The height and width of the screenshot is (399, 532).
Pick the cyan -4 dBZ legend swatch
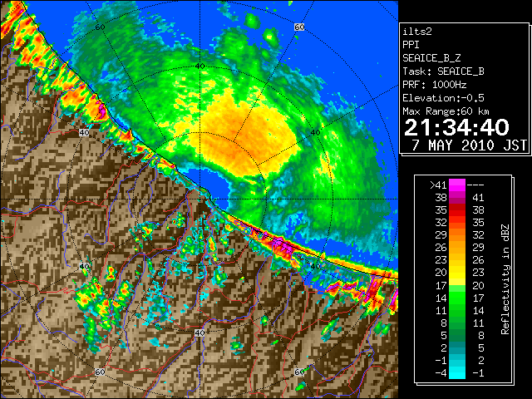tap(457, 373)
